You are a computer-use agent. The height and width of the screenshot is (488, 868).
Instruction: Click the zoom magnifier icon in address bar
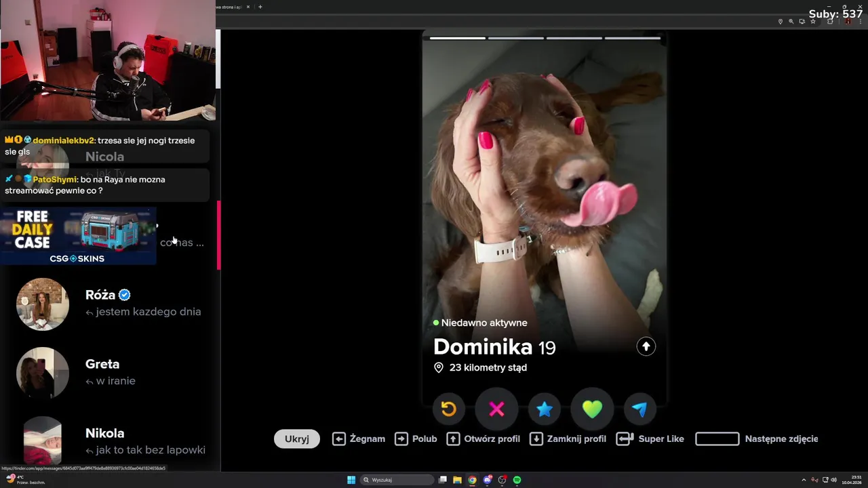click(791, 22)
